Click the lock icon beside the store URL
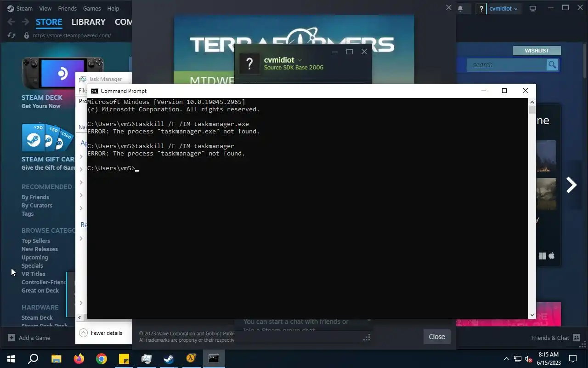This screenshot has height=368, width=588. pyautogui.click(x=26, y=35)
